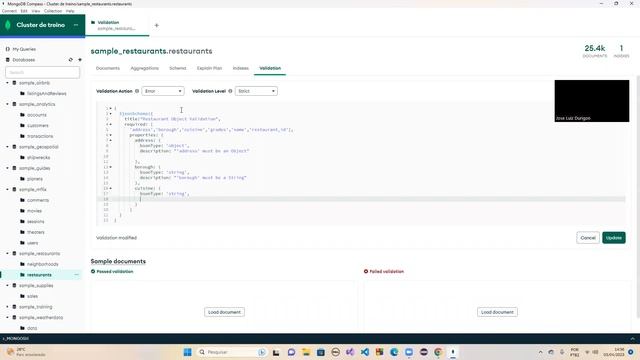Open the Cluster de treino options menu
Image resolution: width=640 pixels, height=360 pixels.
[x=76, y=25]
